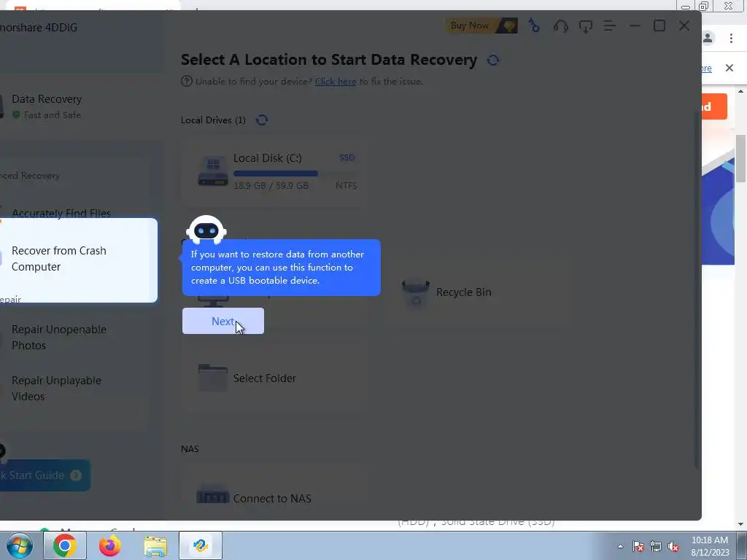Click the robot assistant mascot icon
The width and height of the screenshot is (747, 560).
[206, 230]
